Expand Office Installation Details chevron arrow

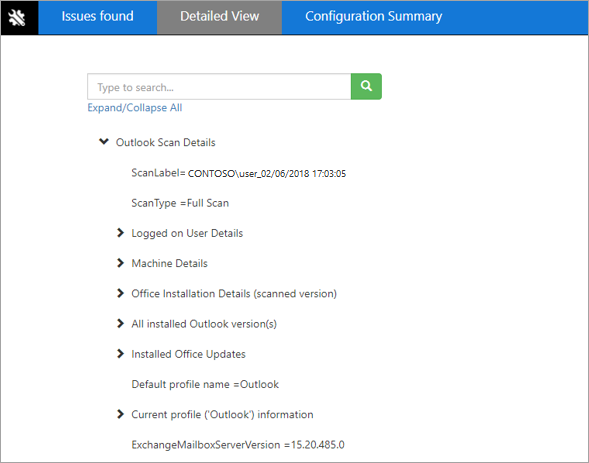click(x=120, y=293)
